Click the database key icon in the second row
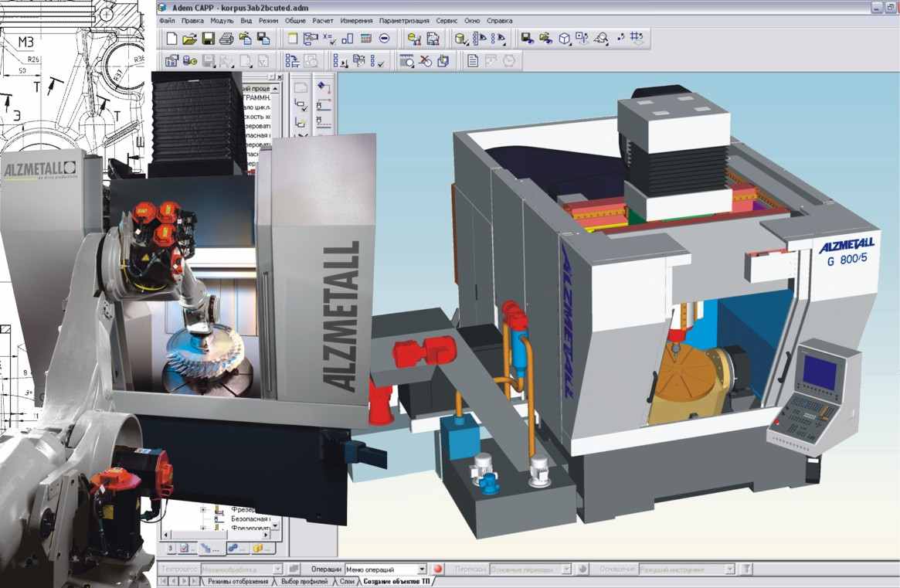 tap(190, 61)
